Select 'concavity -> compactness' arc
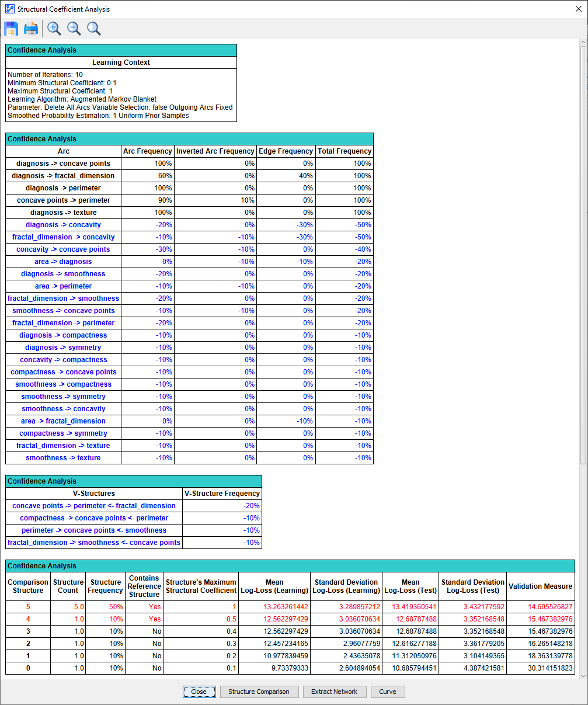Viewport: 588px width, 705px height. [x=64, y=360]
